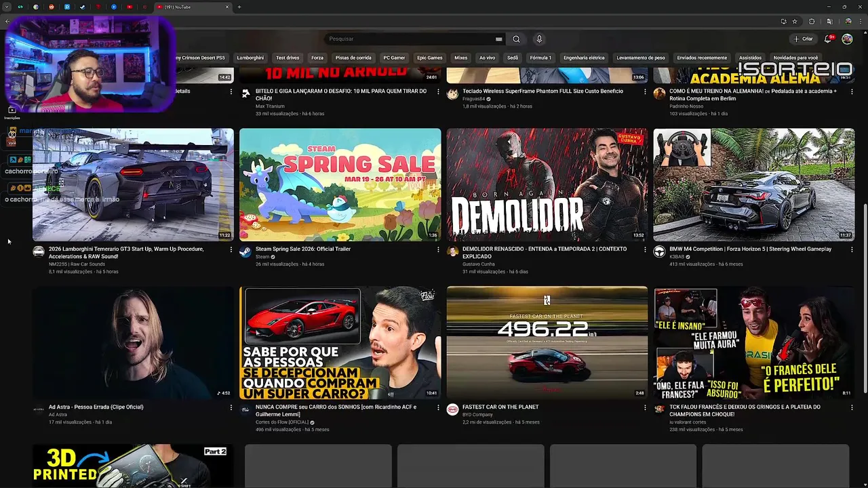This screenshot has height=488, width=868.
Task: Play the grey Lamborghini Temerario thumbnail
Action: [133, 184]
